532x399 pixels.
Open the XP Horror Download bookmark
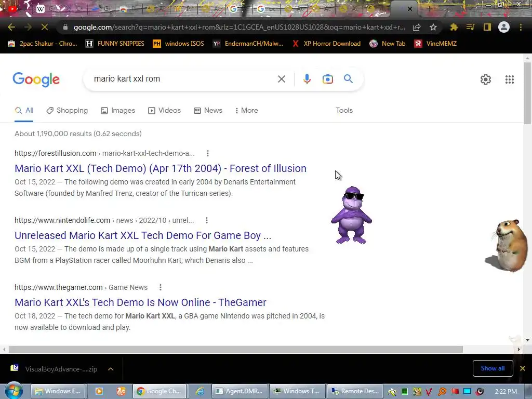point(326,44)
